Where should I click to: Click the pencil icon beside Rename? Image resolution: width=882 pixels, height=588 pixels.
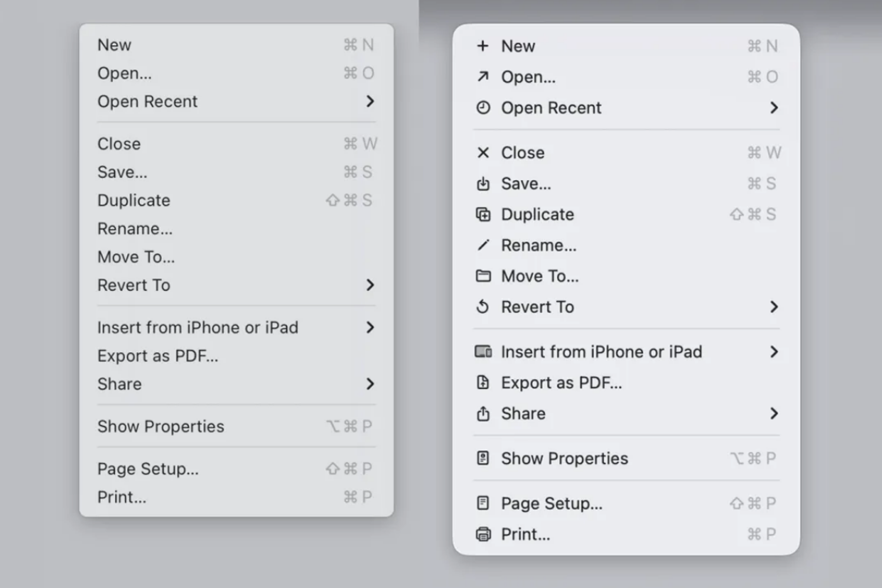click(483, 245)
